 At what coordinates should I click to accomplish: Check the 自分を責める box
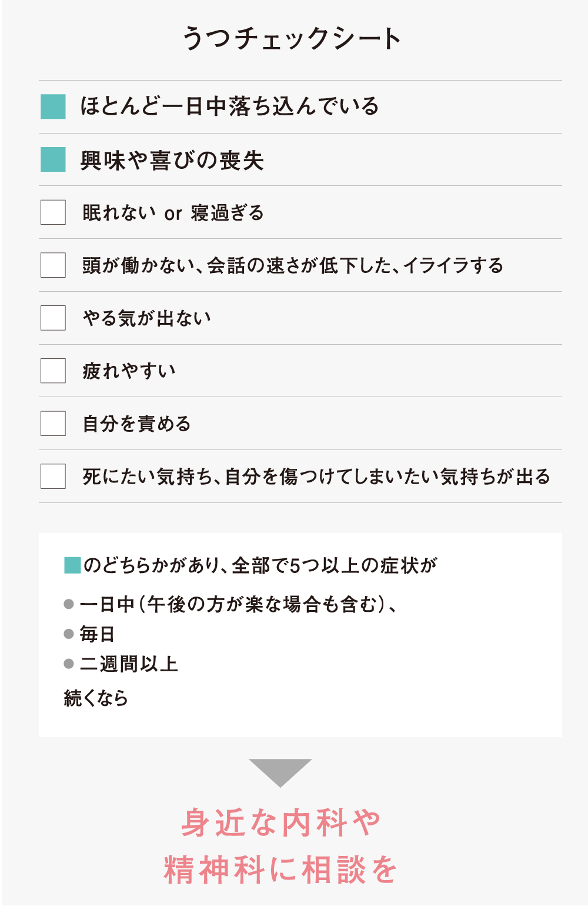tap(53, 424)
